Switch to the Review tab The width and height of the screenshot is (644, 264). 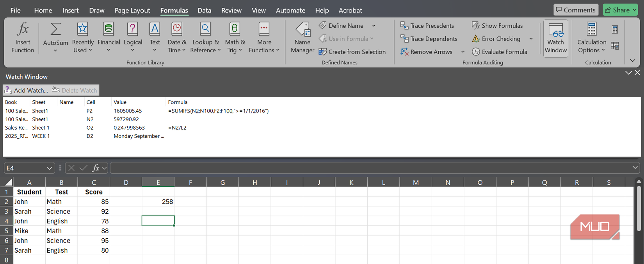click(x=231, y=11)
